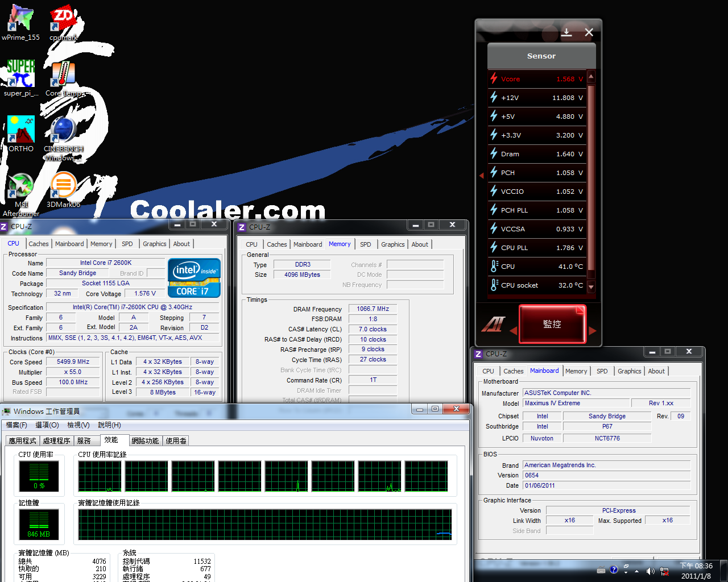
Task: Launch the cpumark desktop icon
Action: [63, 23]
